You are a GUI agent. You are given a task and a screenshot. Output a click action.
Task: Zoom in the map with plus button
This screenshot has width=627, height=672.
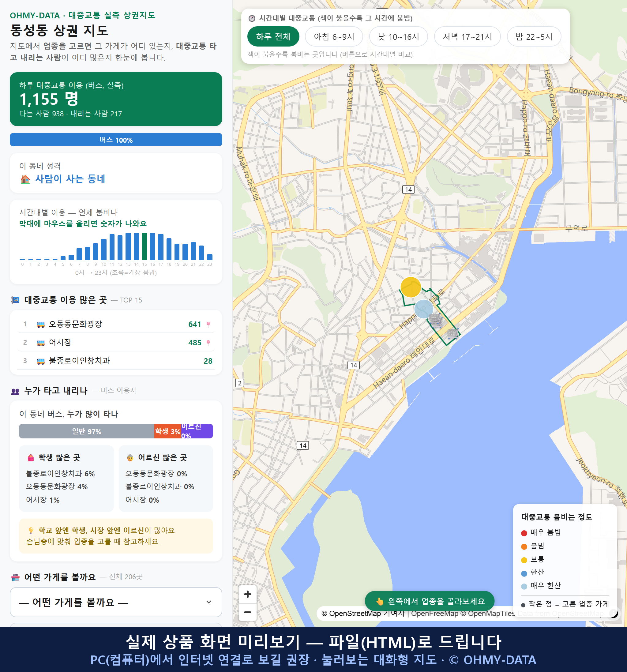(x=248, y=594)
